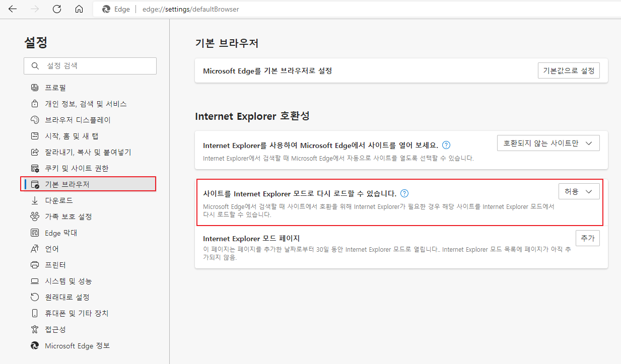Screen dimensions: 621x364
Task: Open the home page via the house icon
Action: pos(79,9)
